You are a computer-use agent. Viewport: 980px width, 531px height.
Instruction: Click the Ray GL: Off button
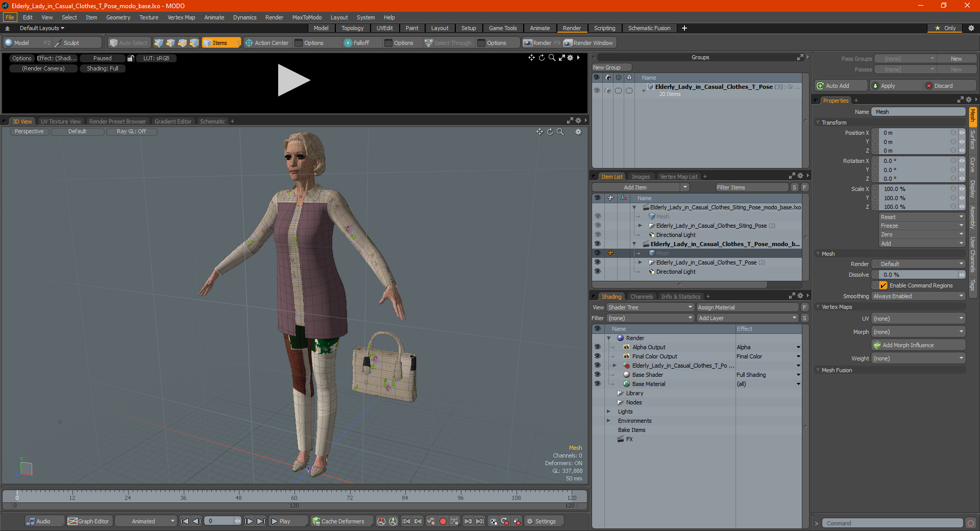[x=131, y=132]
